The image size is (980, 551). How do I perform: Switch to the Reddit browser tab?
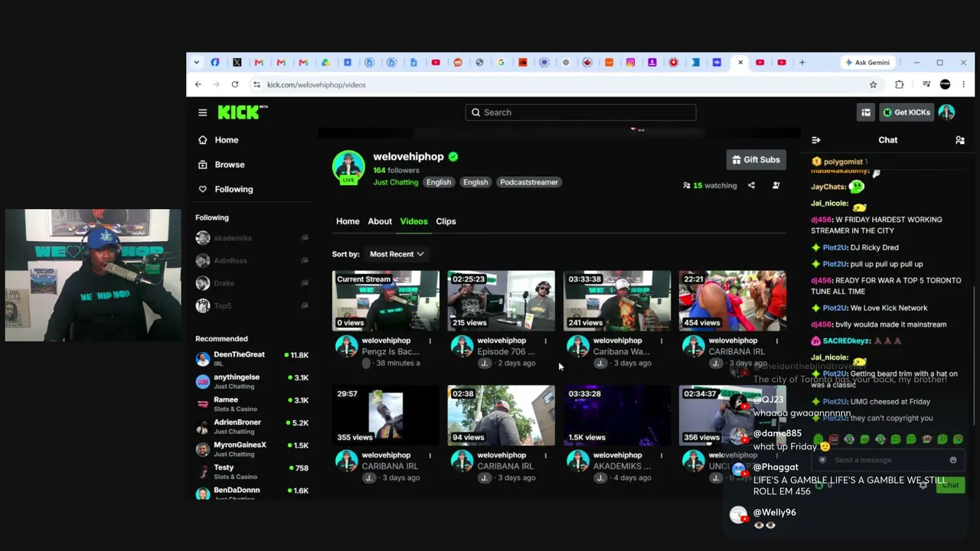click(458, 63)
